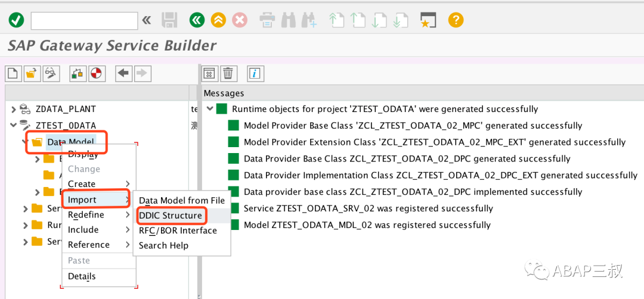Go to Previous Page icon
Viewport: 644px width, 299px height.
click(x=358, y=20)
